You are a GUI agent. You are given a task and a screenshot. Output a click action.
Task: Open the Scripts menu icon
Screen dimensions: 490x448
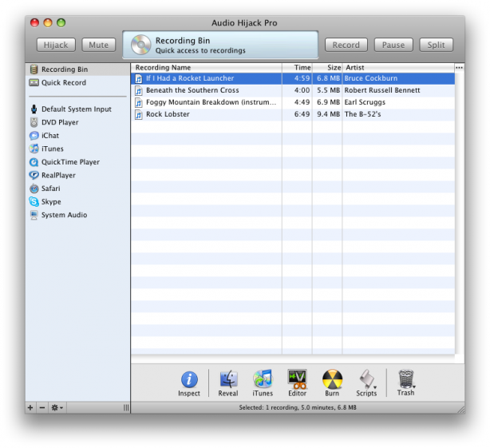(367, 379)
